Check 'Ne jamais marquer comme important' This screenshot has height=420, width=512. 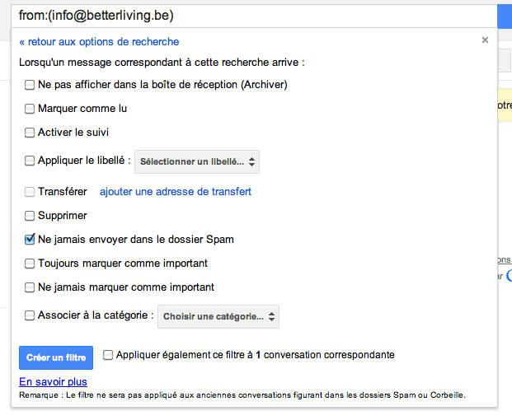30,287
